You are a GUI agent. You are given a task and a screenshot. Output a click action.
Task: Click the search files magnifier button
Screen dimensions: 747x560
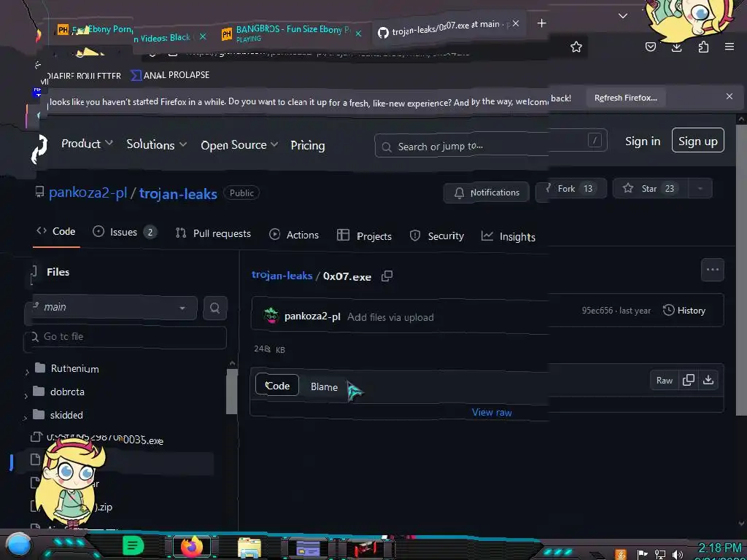click(215, 308)
